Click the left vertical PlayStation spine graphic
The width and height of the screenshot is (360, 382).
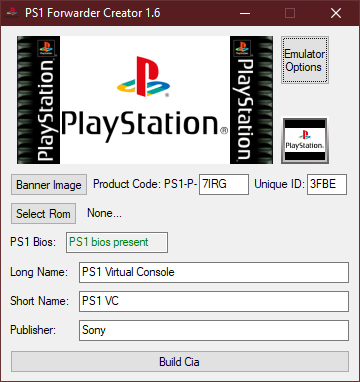coord(39,100)
